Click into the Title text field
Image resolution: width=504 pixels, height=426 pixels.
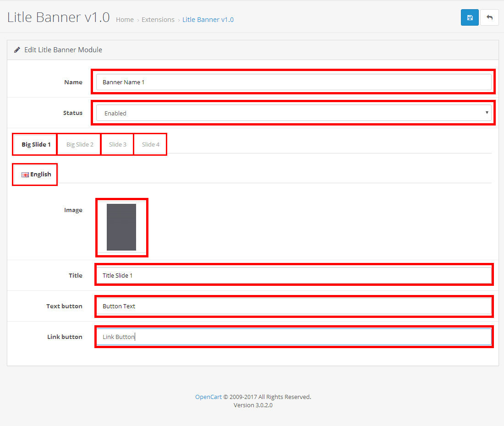[x=293, y=275]
